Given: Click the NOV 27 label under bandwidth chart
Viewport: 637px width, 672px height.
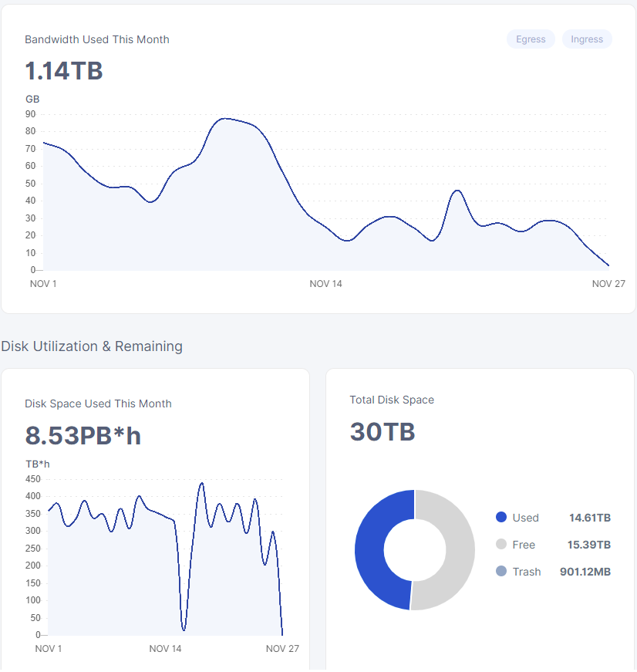Looking at the screenshot, I should 608,284.
